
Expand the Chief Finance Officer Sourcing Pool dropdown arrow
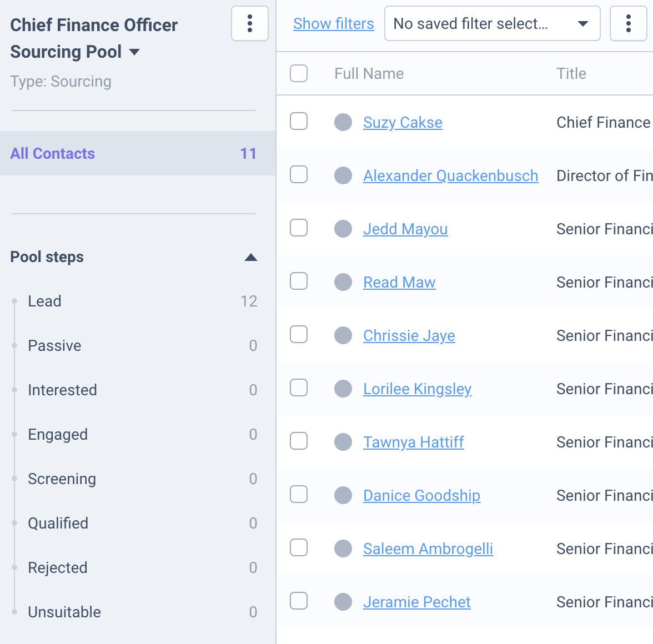(134, 52)
